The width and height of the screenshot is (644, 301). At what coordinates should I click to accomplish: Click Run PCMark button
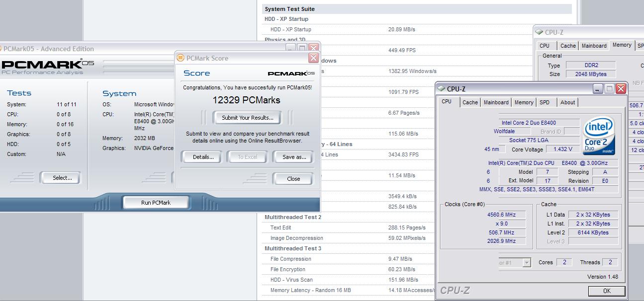point(156,203)
